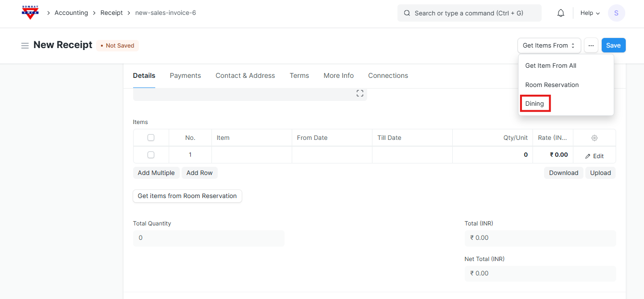This screenshot has width=644, height=299.
Task: Select Dining from the dropdown menu
Action: [534, 104]
